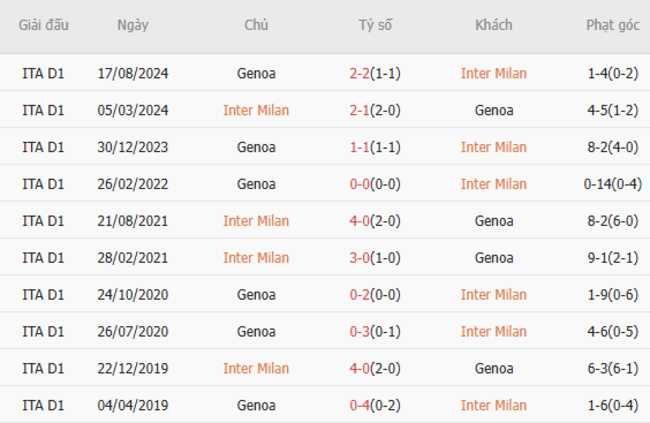Select the "Khách" column header

click(493, 25)
